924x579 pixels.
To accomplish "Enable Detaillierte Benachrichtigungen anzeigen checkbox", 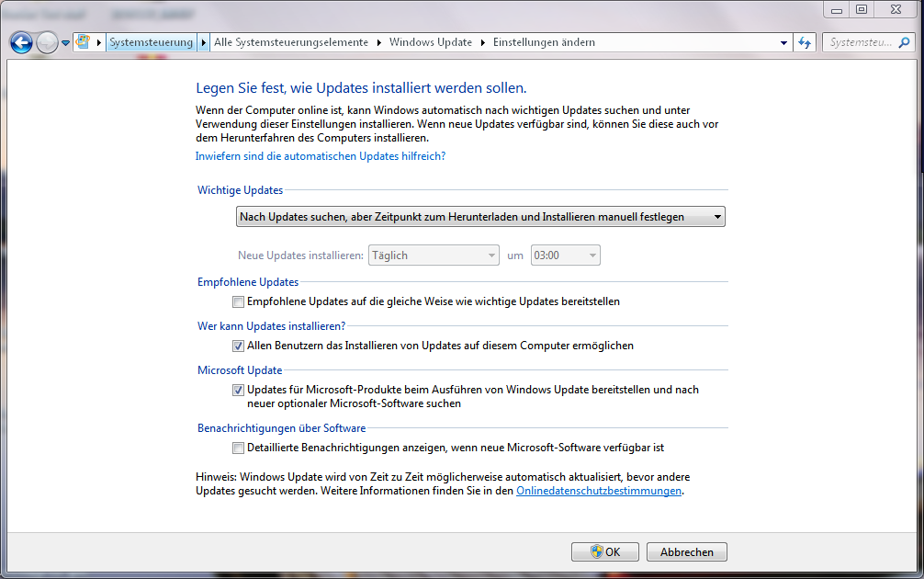I will 238,448.
